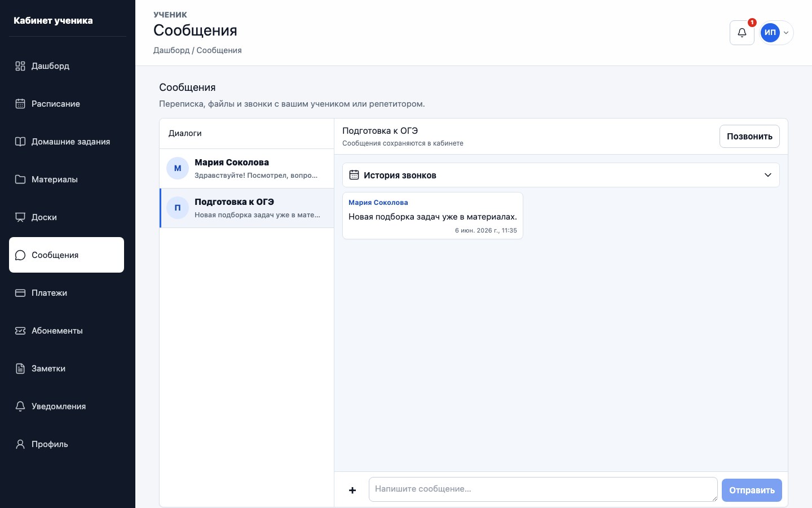The image size is (812, 508).
Task: Click the Позвонить button
Action: [749, 137]
